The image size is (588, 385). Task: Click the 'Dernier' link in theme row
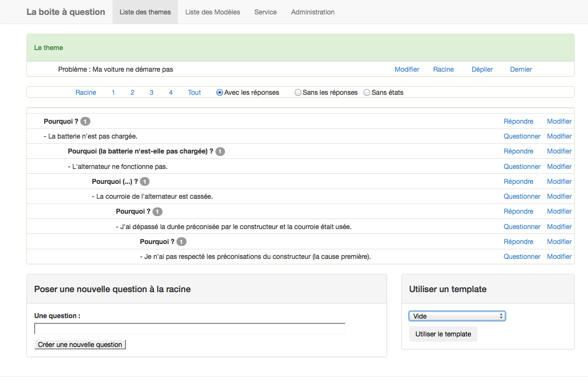point(521,69)
